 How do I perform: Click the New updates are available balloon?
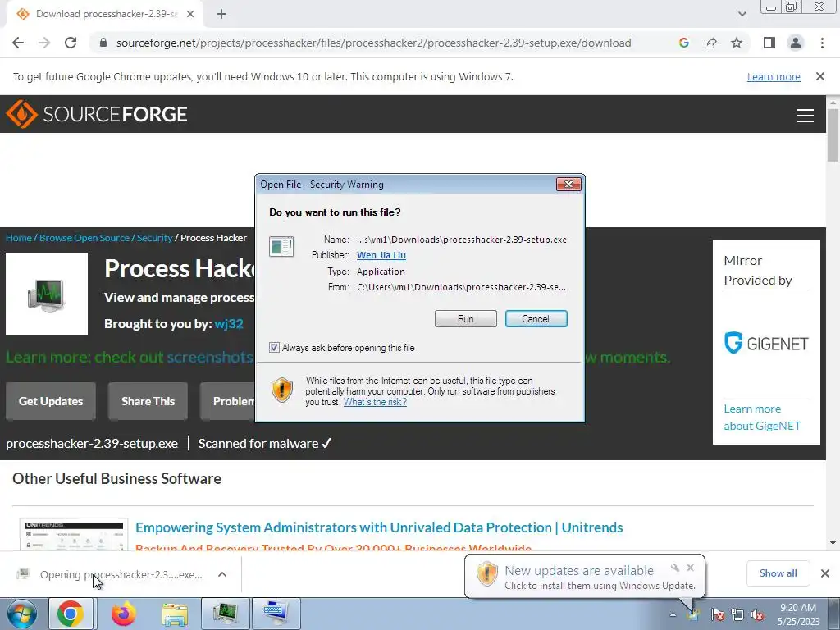point(584,577)
